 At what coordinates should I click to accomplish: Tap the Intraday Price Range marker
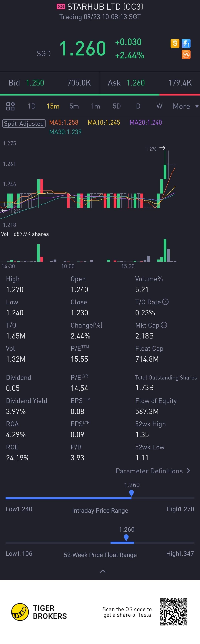coord(131,493)
